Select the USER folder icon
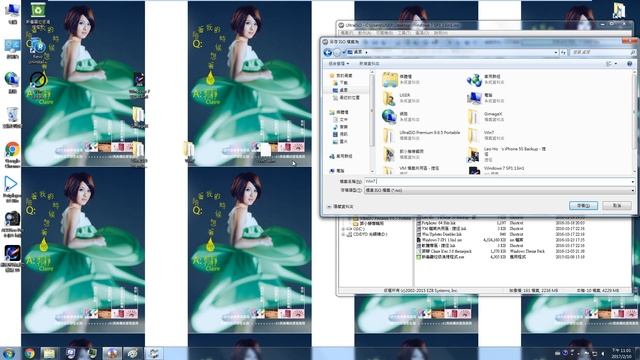This screenshot has height=360, width=640. pyautogui.click(x=389, y=98)
